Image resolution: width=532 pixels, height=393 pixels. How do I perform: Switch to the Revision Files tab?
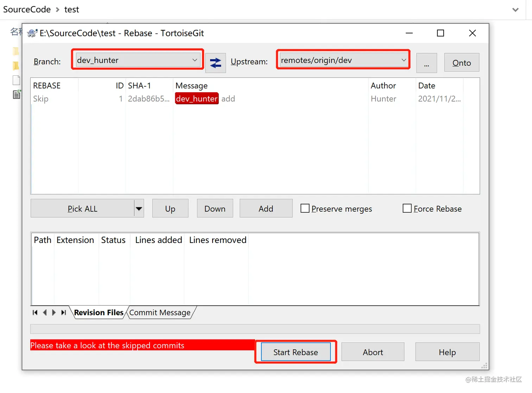point(99,313)
